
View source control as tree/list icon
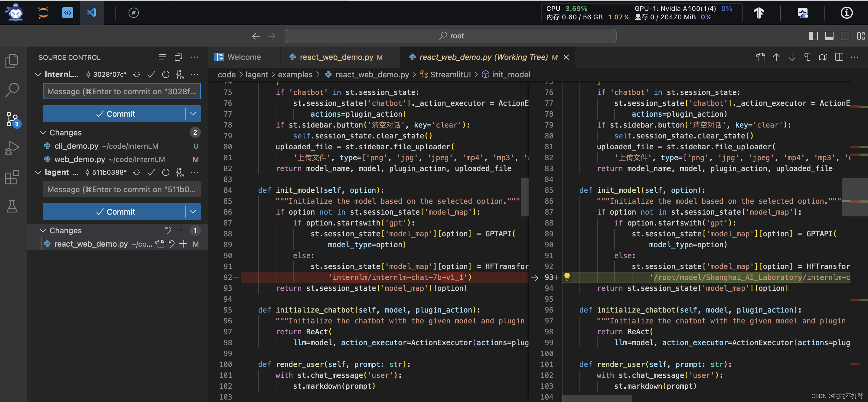click(x=162, y=57)
